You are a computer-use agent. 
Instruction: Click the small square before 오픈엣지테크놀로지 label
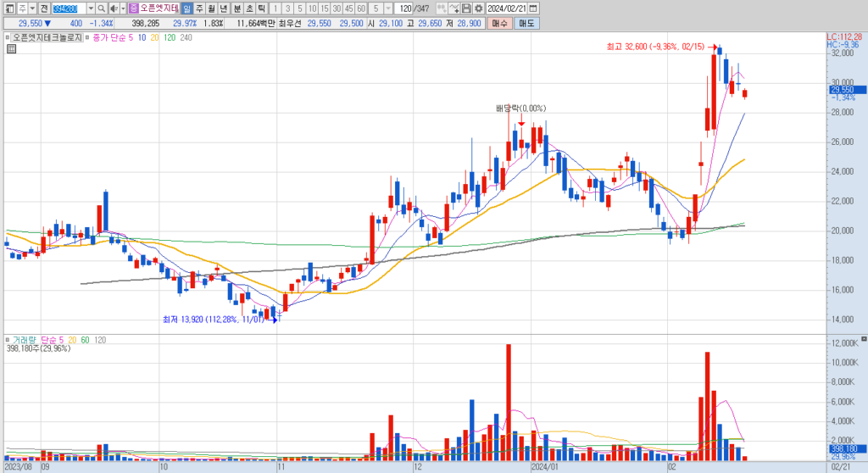click(x=8, y=37)
